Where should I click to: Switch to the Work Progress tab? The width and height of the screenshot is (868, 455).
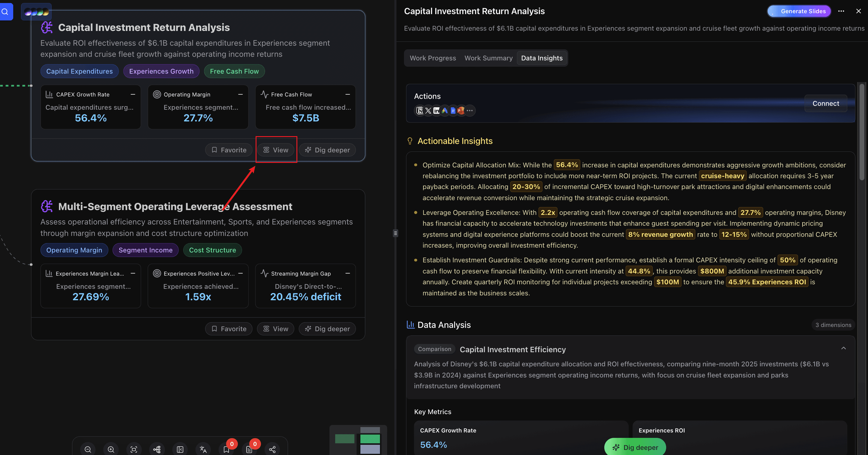(433, 58)
